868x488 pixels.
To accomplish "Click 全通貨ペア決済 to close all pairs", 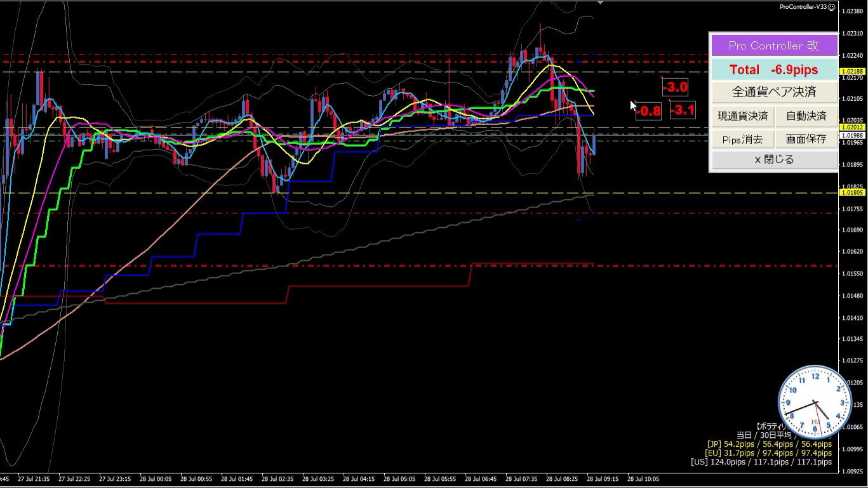I will pos(773,92).
